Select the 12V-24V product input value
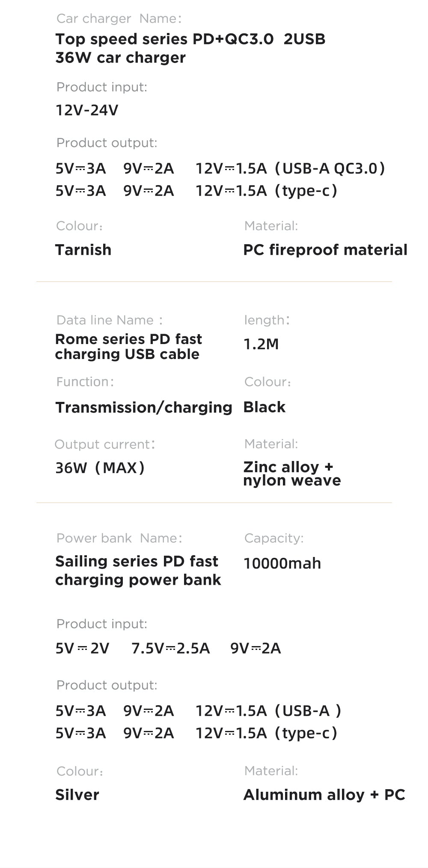The width and height of the screenshot is (428, 868). click(87, 111)
